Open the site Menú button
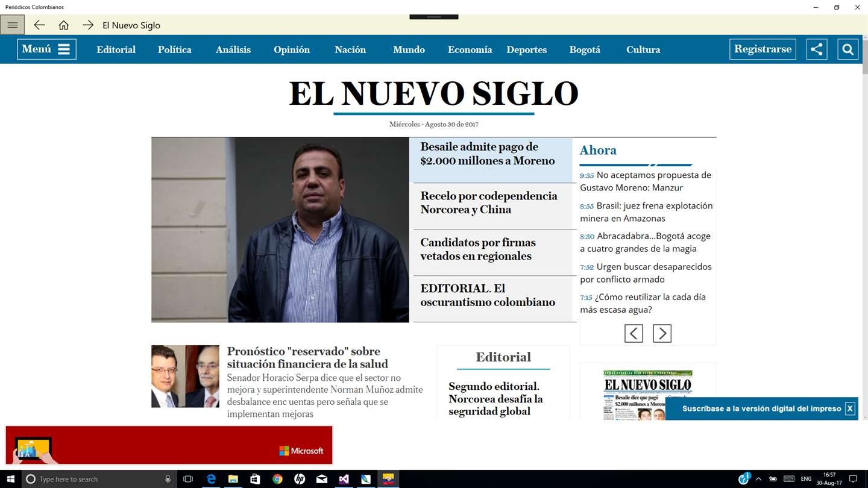Viewport: 868px width, 488px height. click(x=46, y=49)
